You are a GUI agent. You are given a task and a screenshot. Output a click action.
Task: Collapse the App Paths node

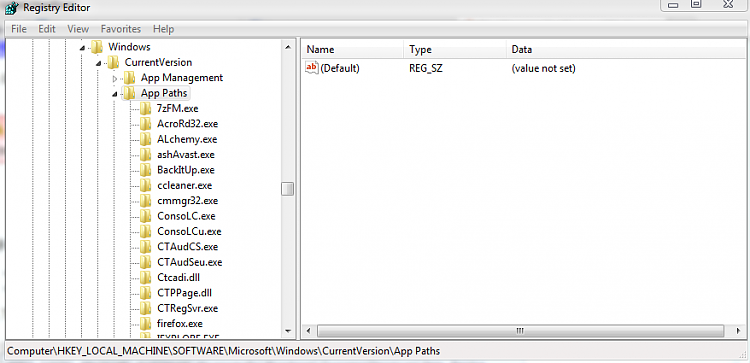coord(114,94)
